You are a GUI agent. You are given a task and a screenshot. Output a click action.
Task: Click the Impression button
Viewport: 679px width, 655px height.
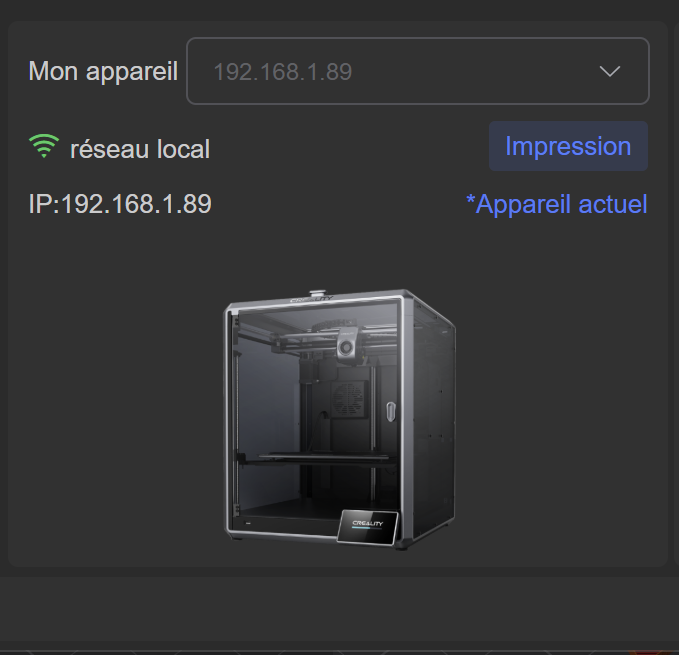click(x=568, y=146)
